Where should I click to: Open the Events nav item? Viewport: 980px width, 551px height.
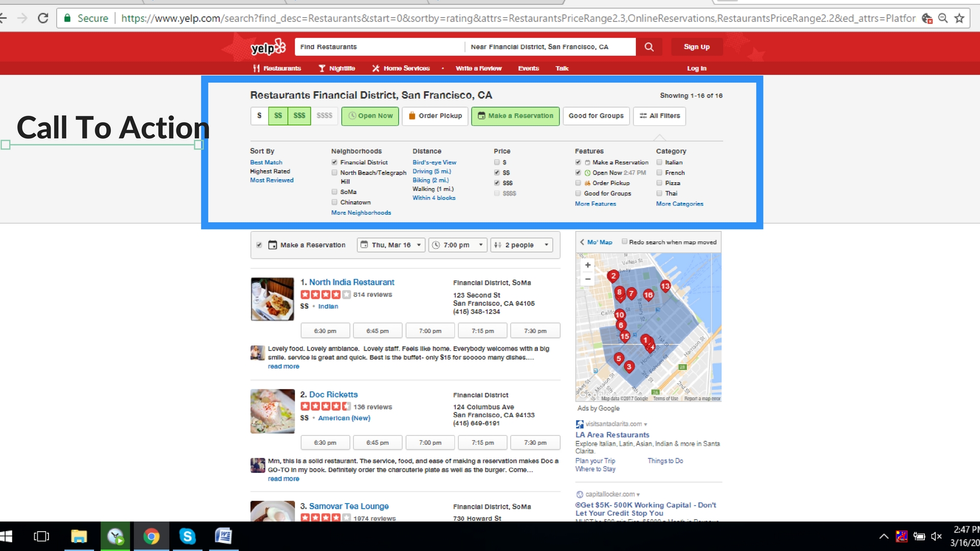tap(528, 68)
